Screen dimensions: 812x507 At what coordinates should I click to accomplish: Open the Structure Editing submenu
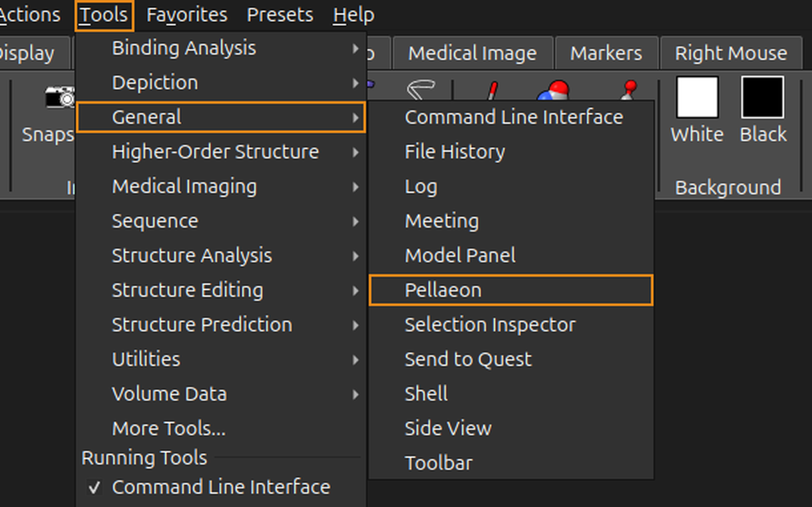pyautogui.click(x=221, y=290)
